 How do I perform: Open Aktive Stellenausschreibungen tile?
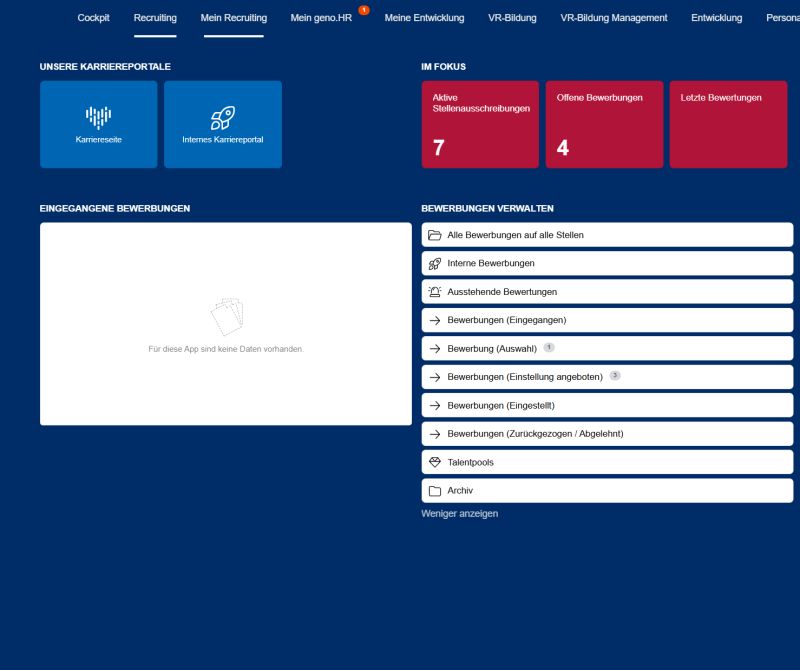(479, 124)
